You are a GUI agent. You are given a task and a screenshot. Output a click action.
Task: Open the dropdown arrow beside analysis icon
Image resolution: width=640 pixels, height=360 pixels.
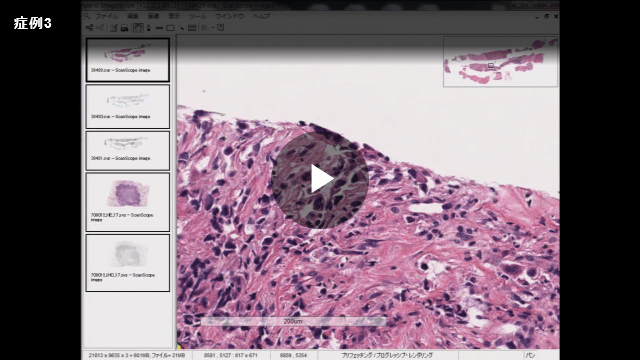click(213, 28)
